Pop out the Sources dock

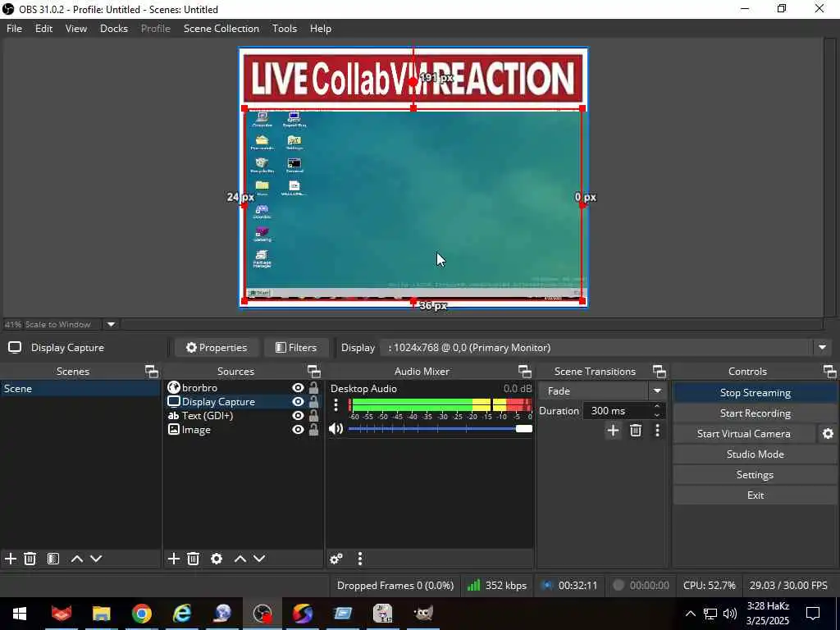(x=314, y=372)
